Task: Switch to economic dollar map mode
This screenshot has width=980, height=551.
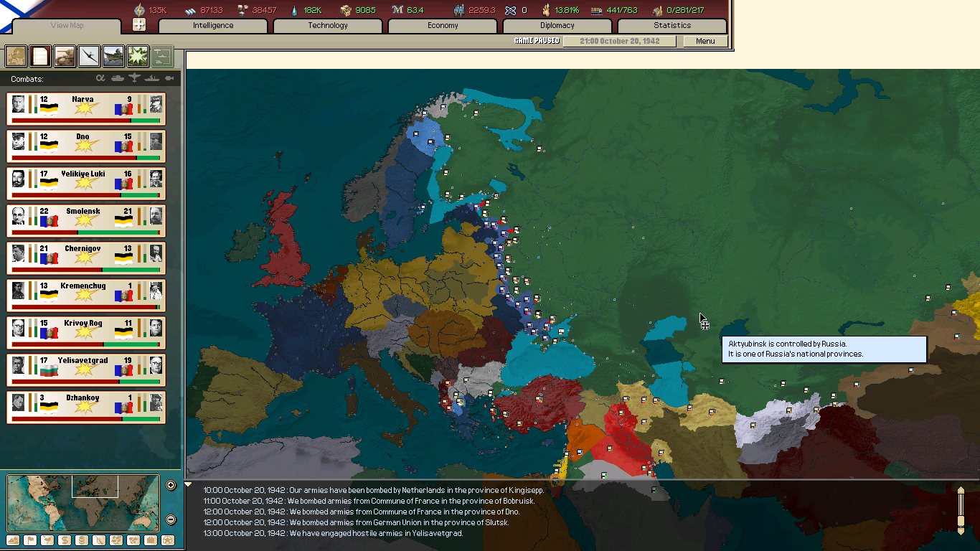Action: point(65,540)
